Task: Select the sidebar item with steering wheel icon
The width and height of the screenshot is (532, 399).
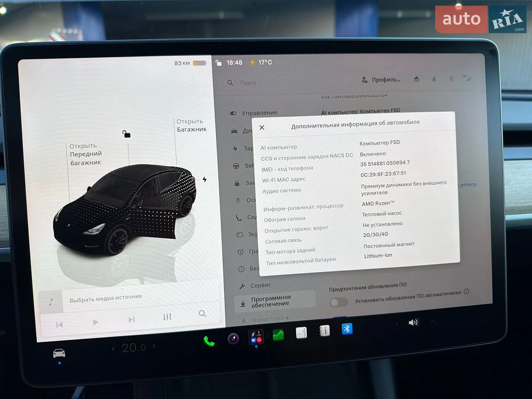Action: (x=244, y=166)
